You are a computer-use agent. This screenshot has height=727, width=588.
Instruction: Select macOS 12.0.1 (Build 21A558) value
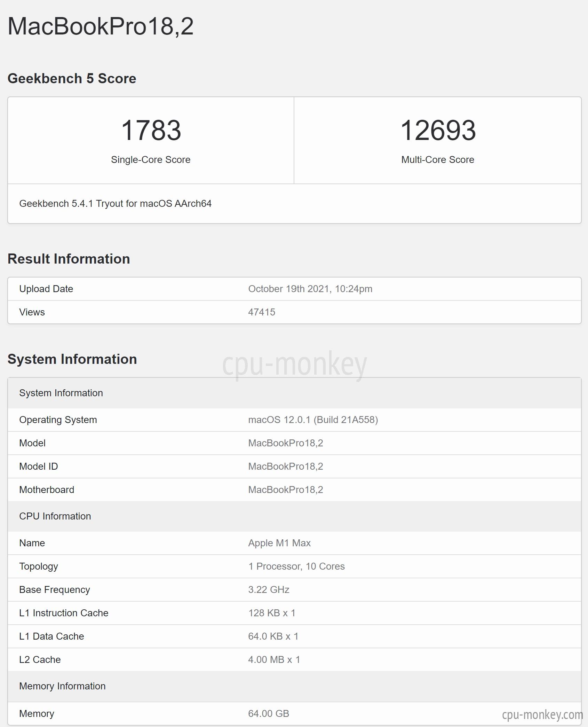(x=313, y=420)
